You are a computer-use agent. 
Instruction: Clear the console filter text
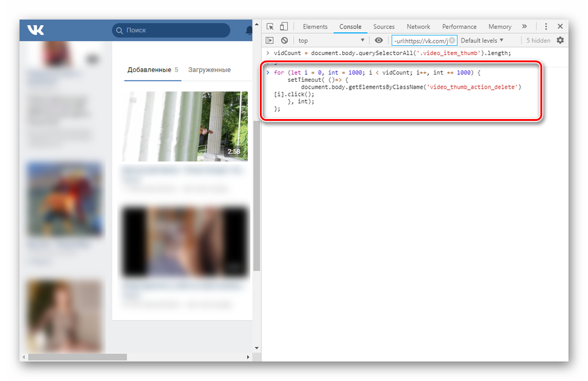coord(452,40)
